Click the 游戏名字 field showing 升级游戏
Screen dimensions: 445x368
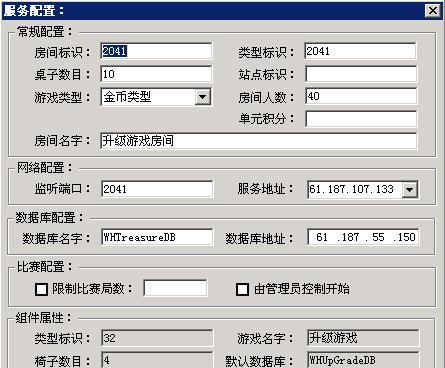click(363, 338)
